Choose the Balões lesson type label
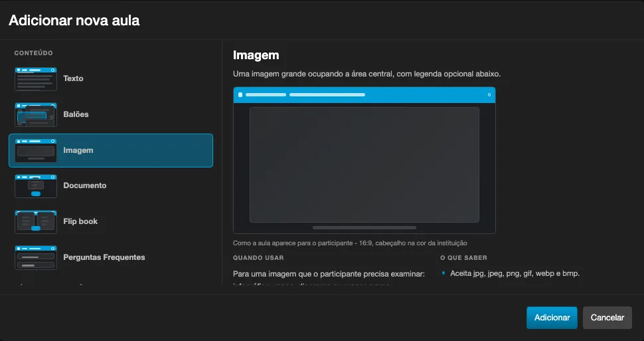The width and height of the screenshot is (644, 341). pyautogui.click(x=76, y=114)
